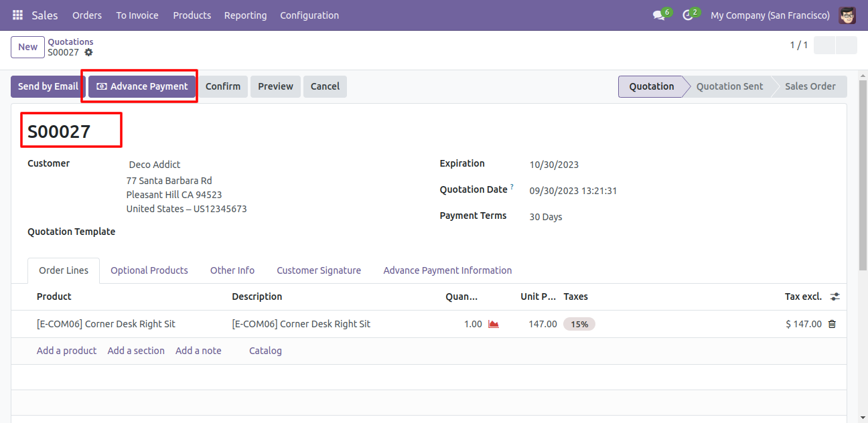
Task: Switch company My Company (San Francisco)
Action: 770,15
